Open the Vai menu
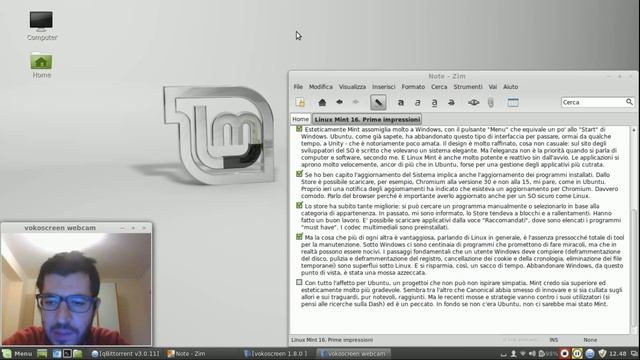The width and height of the screenshot is (640, 360). [493, 87]
